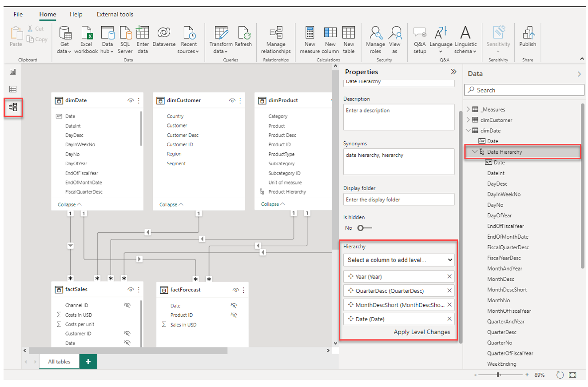Viewport: 588px width, 387px height.
Task: Click the zoom slider handle
Action: pos(499,375)
